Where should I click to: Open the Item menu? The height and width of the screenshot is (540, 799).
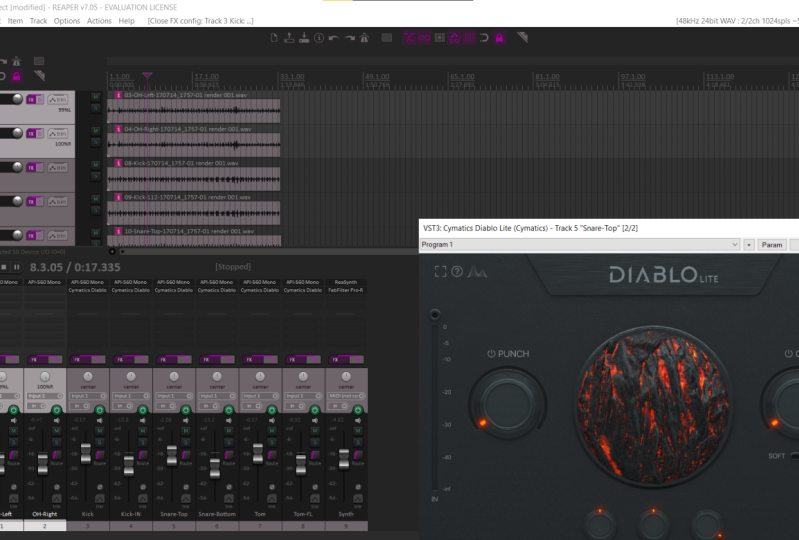click(15, 21)
